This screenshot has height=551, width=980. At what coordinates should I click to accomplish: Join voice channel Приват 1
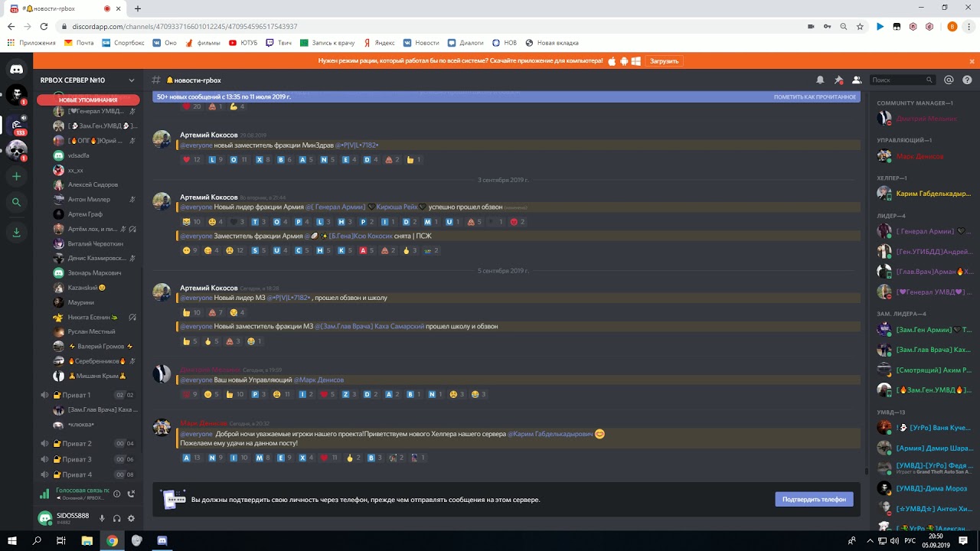88,395
